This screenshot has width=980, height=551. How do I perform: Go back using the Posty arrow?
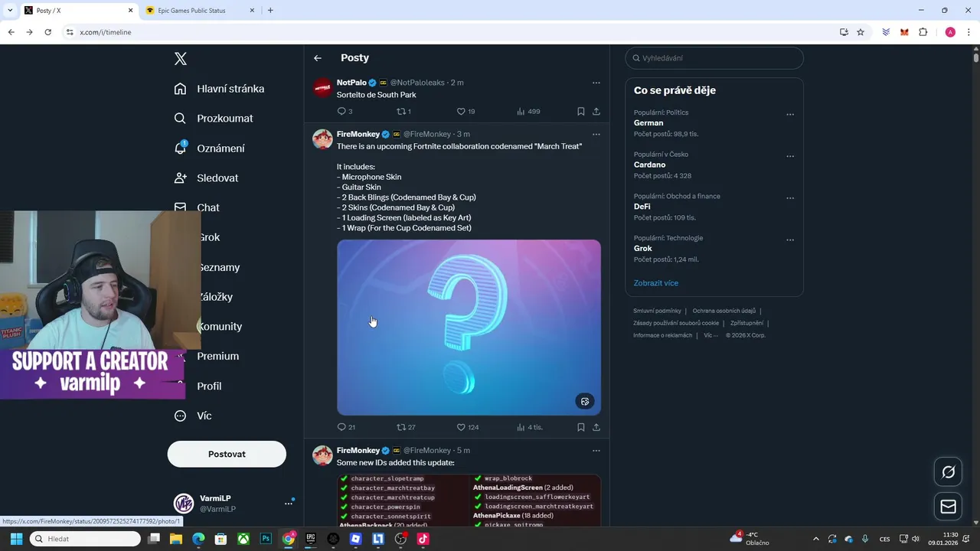coord(318,58)
